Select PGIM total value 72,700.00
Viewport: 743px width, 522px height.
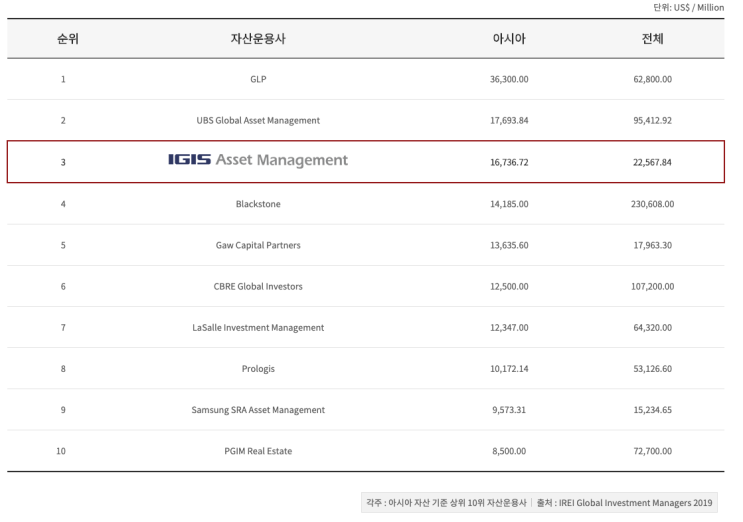(x=652, y=451)
